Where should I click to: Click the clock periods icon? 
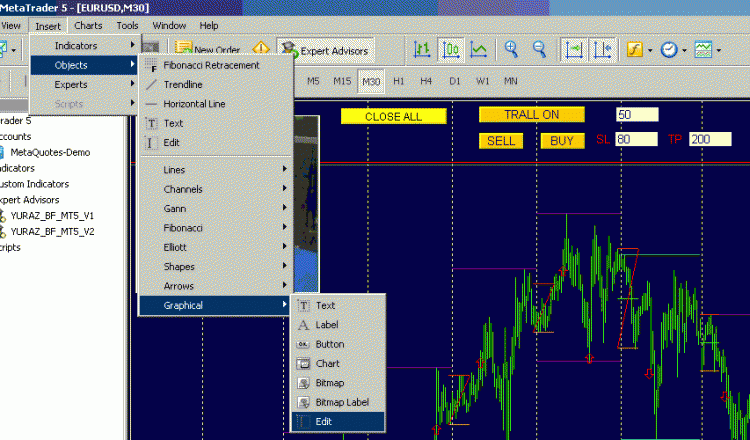(669, 50)
